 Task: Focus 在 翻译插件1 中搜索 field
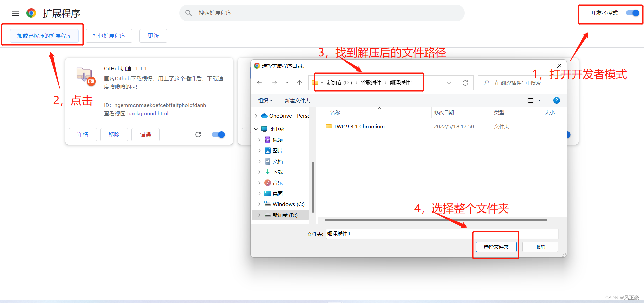(x=520, y=83)
